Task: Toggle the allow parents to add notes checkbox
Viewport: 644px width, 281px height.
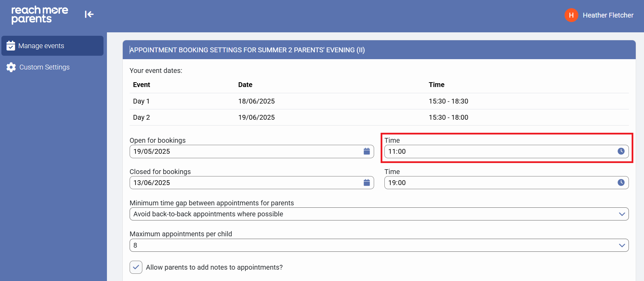Action: [x=136, y=267]
